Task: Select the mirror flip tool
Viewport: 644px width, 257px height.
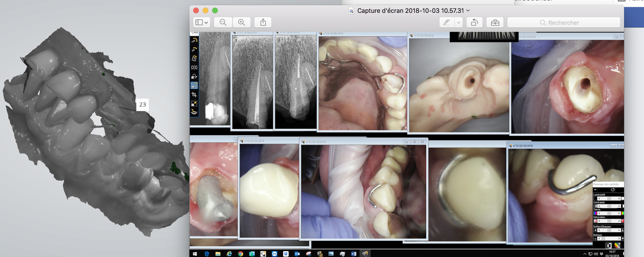Action: (194, 67)
